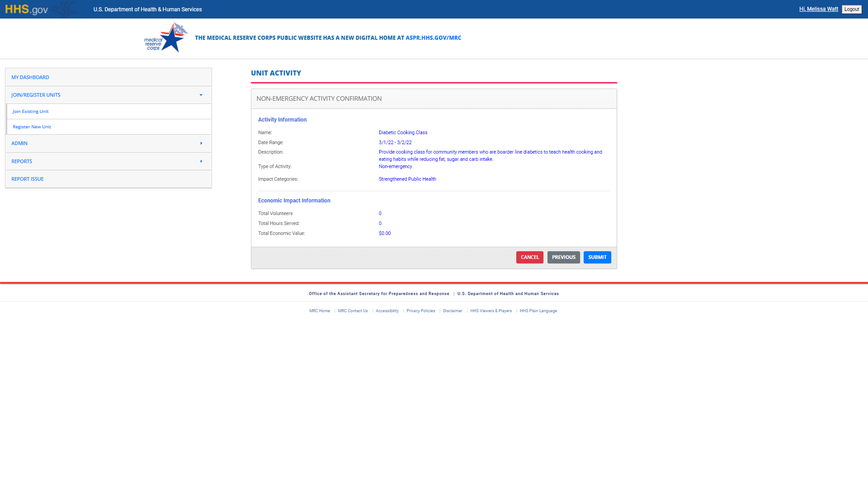This screenshot has height=488, width=868.
Task: Open HHS Plain Language link
Action: (x=538, y=311)
